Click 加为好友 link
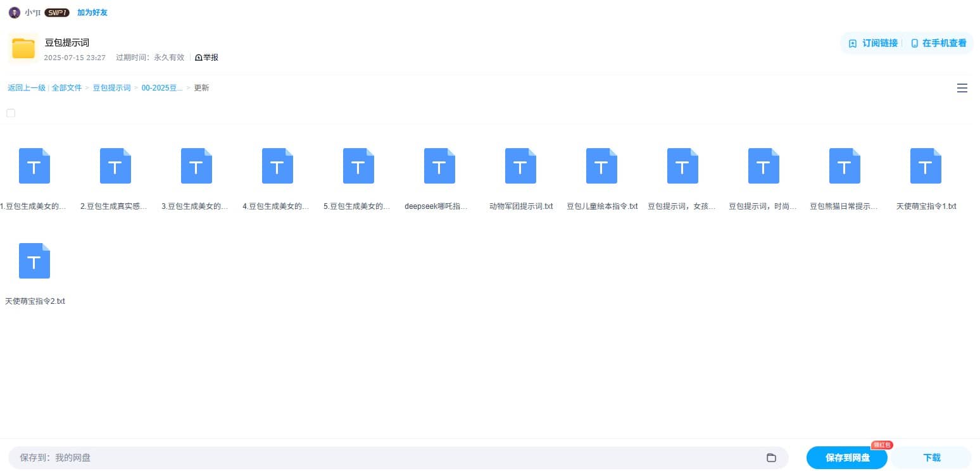This screenshot has width=980, height=471. 92,13
